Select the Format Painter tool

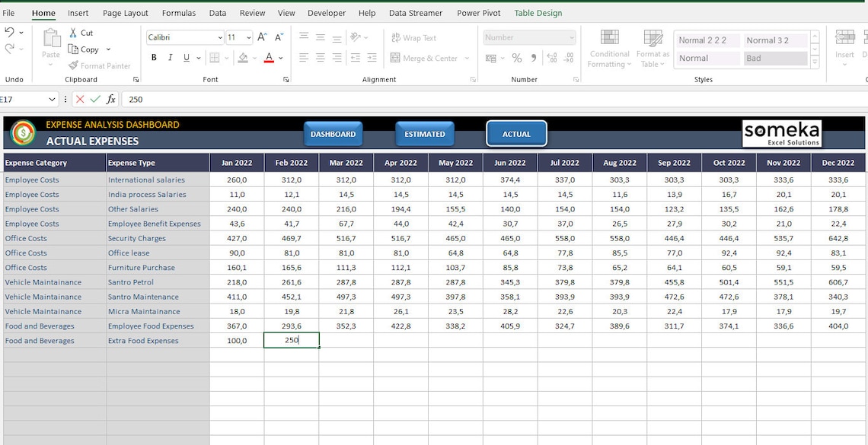tap(100, 65)
